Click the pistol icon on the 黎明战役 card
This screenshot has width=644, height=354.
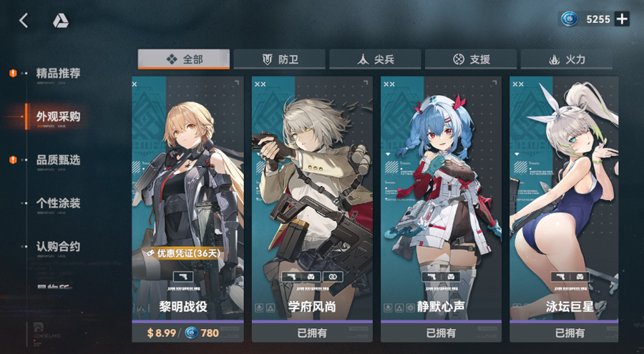(x=183, y=277)
